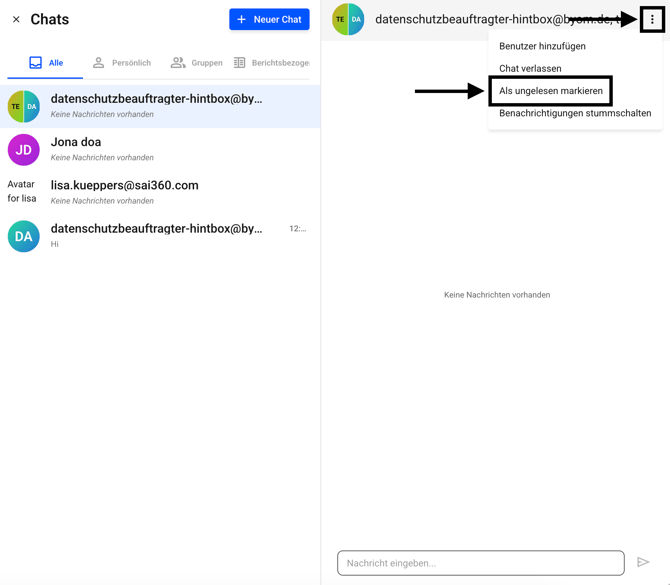
Task: Focus the Nachricht eingeben text field
Action: (480, 563)
